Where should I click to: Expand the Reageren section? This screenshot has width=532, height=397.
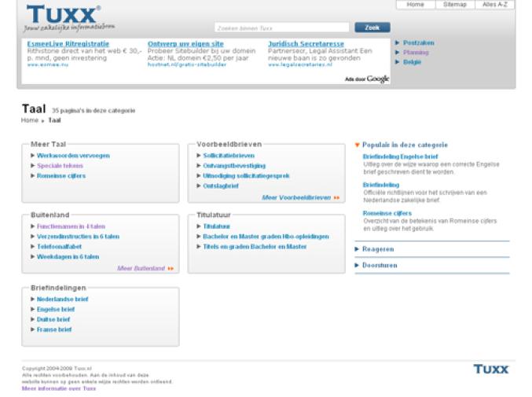pos(379,249)
